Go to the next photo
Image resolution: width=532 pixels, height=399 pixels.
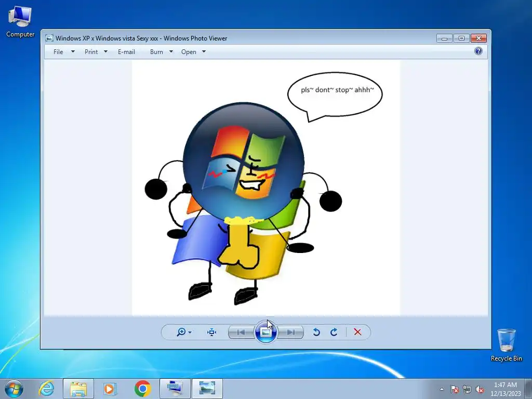[x=290, y=332]
